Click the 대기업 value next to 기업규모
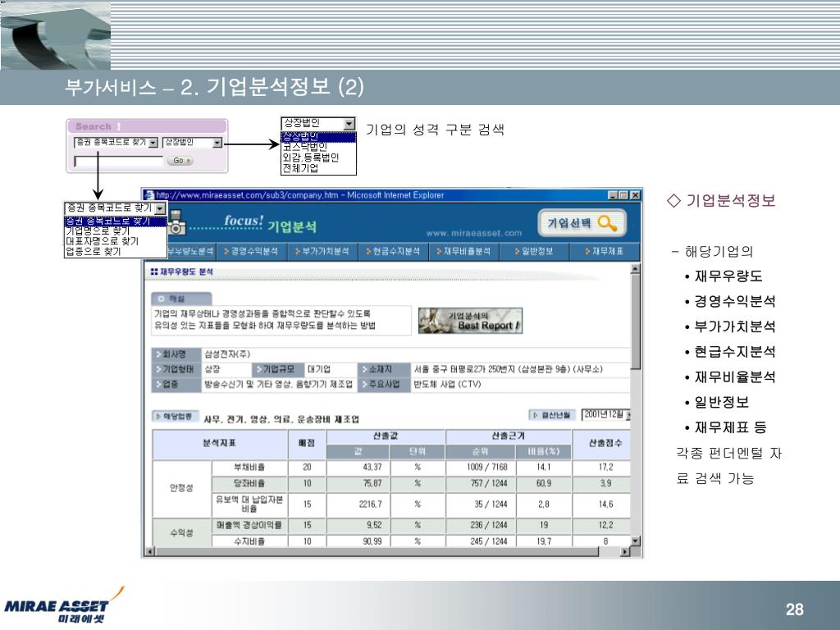 pos(319,369)
